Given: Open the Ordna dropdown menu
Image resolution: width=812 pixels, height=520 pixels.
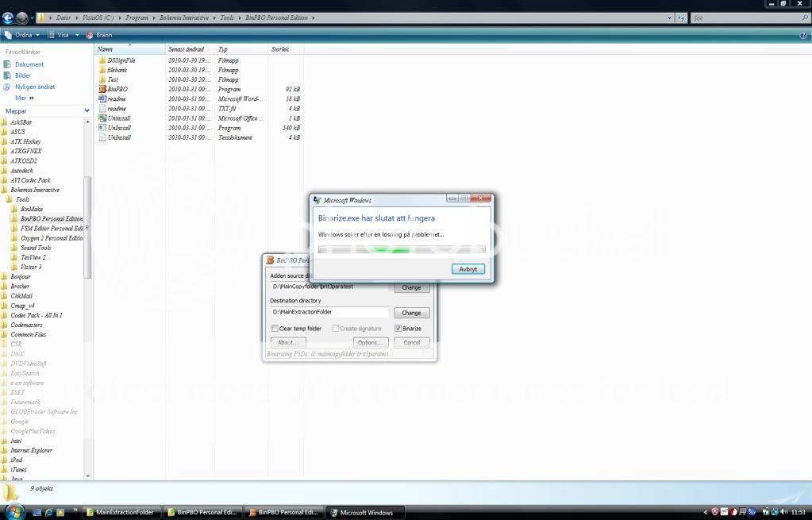Looking at the screenshot, I should click(22, 35).
